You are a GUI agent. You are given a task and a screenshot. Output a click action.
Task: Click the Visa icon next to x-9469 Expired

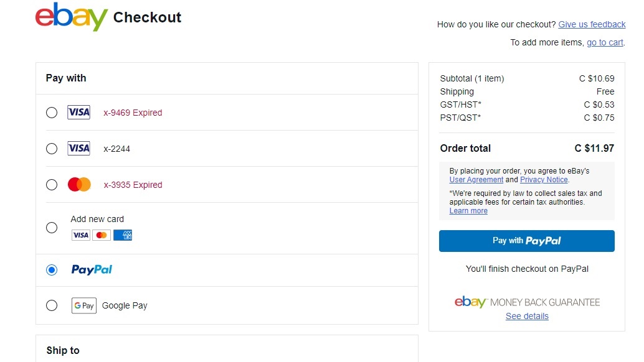(78, 112)
